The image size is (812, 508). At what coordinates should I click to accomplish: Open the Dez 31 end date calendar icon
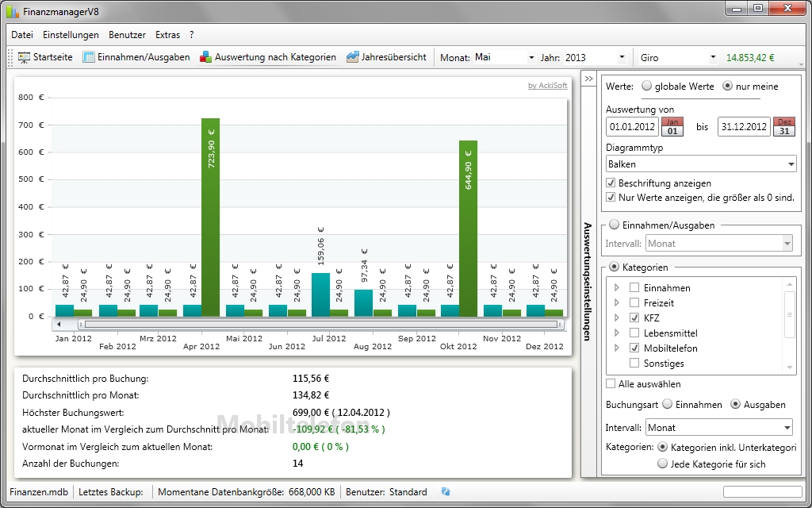point(784,126)
